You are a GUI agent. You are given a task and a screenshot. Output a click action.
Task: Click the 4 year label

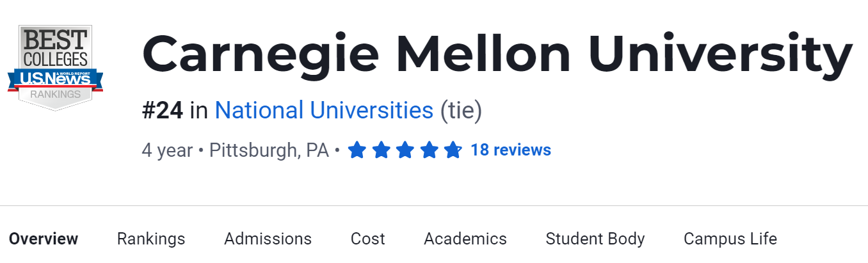click(167, 150)
